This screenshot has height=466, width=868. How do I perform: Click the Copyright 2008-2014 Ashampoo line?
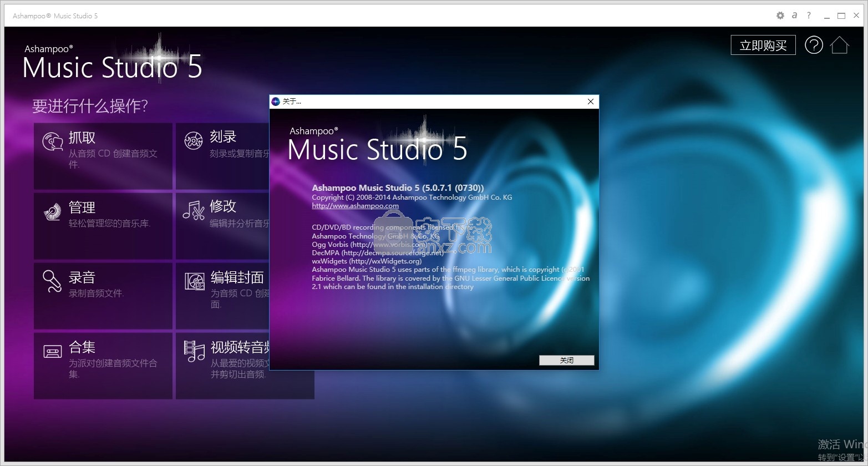pos(412,197)
